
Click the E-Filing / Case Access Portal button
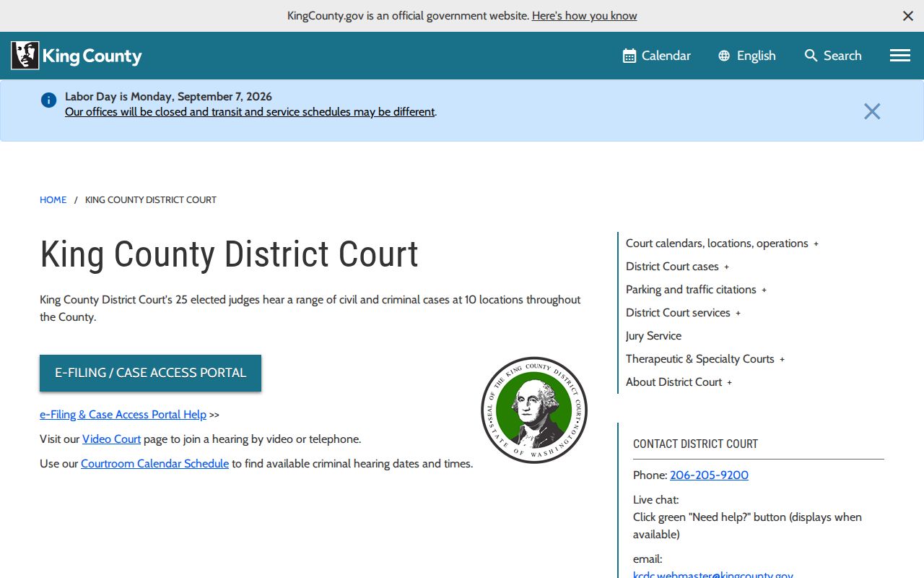pyautogui.click(x=150, y=373)
